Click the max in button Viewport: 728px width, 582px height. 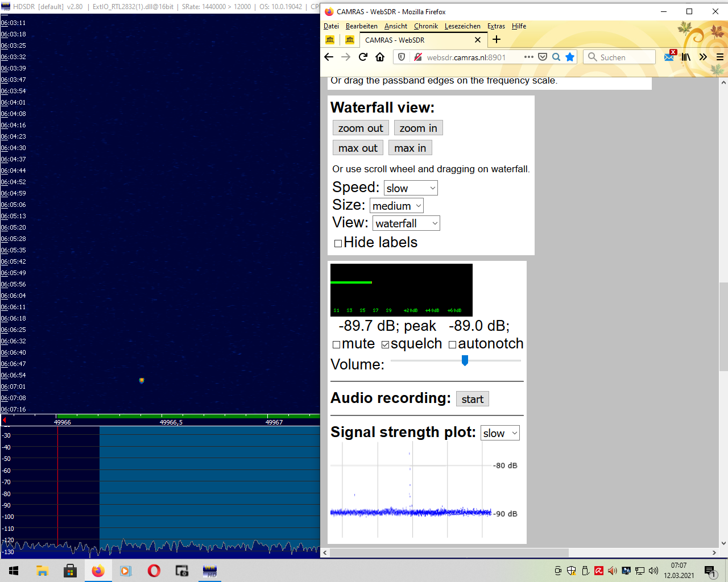410,148
